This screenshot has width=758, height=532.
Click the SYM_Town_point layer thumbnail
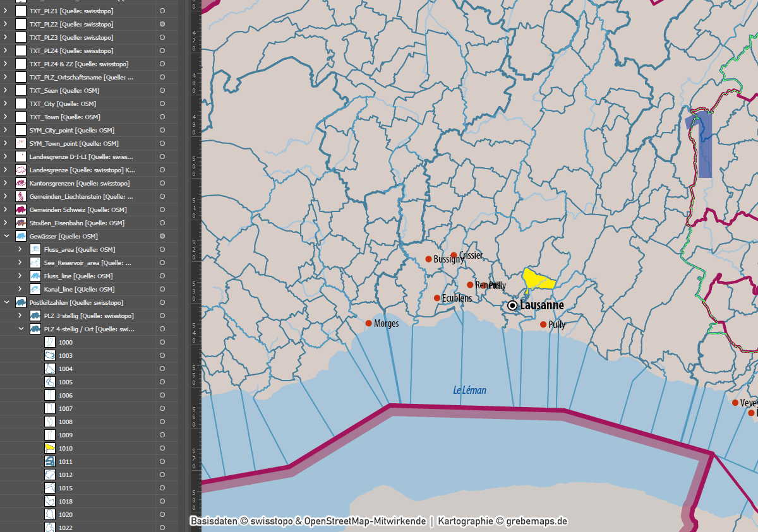21,143
